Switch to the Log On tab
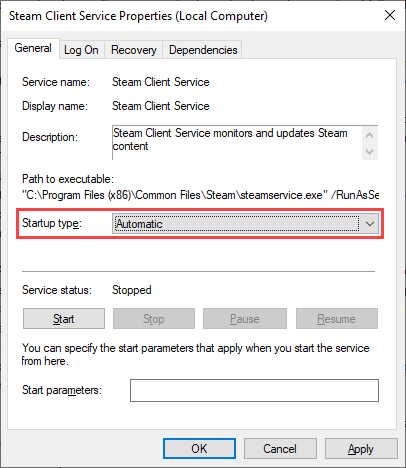 pyautogui.click(x=81, y=50)
